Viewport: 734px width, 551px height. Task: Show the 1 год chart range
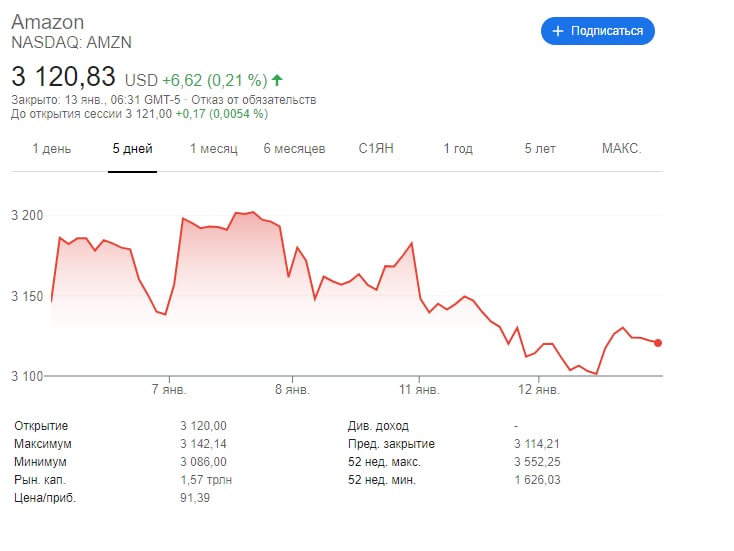point(458,149)
